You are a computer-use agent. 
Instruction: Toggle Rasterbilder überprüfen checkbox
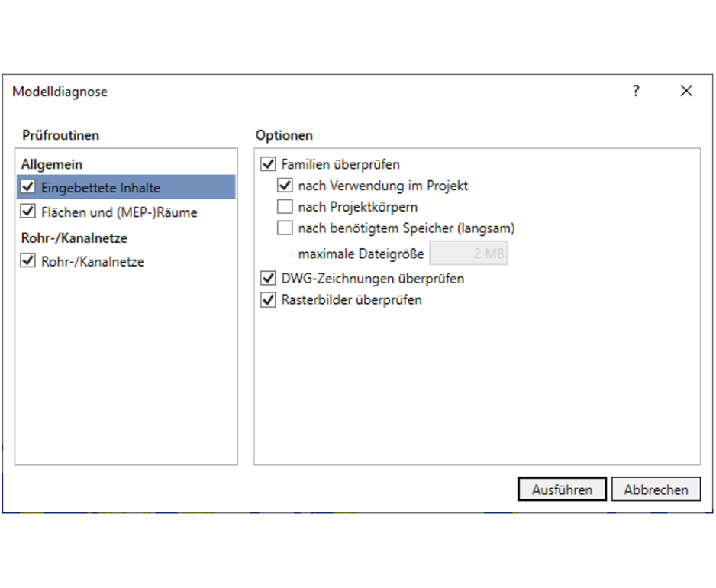pyautogui.click(x=268, y=300)
